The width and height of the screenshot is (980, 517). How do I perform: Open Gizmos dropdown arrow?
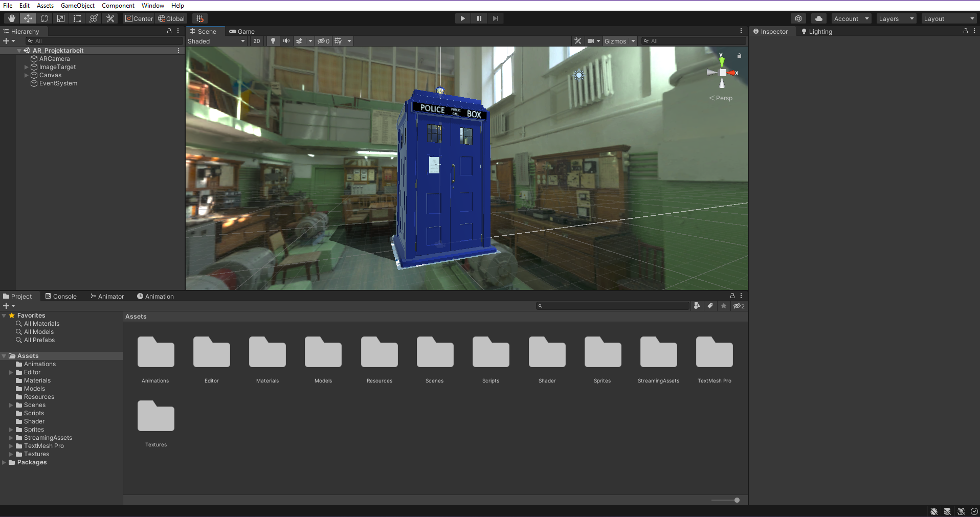pos(633,41)
